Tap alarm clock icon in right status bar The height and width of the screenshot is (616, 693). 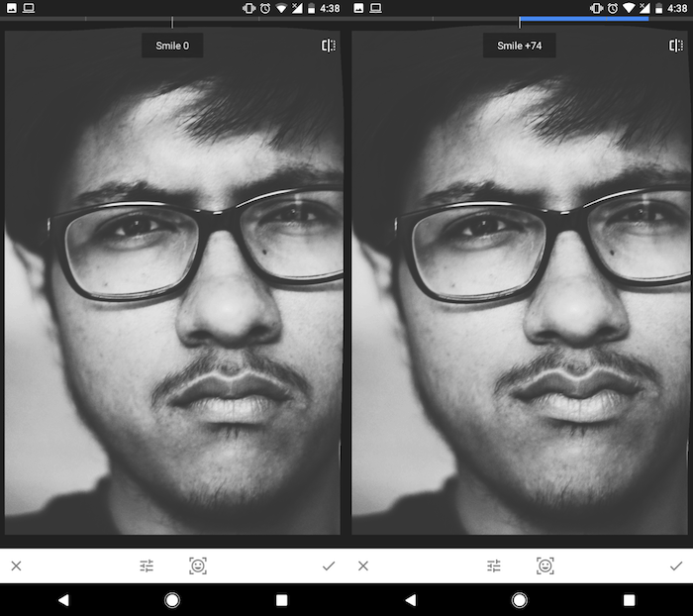(x=613, y=8)
